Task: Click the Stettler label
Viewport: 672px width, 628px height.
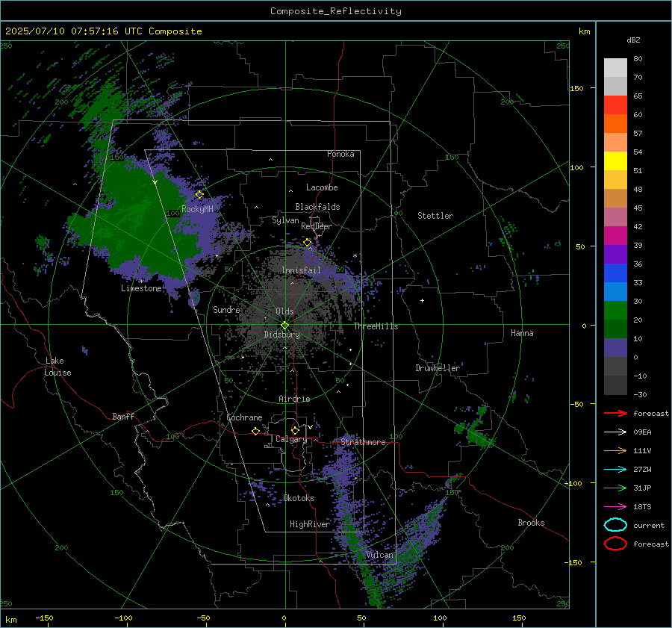Action: pyautogui.click(x=435, y=216)
